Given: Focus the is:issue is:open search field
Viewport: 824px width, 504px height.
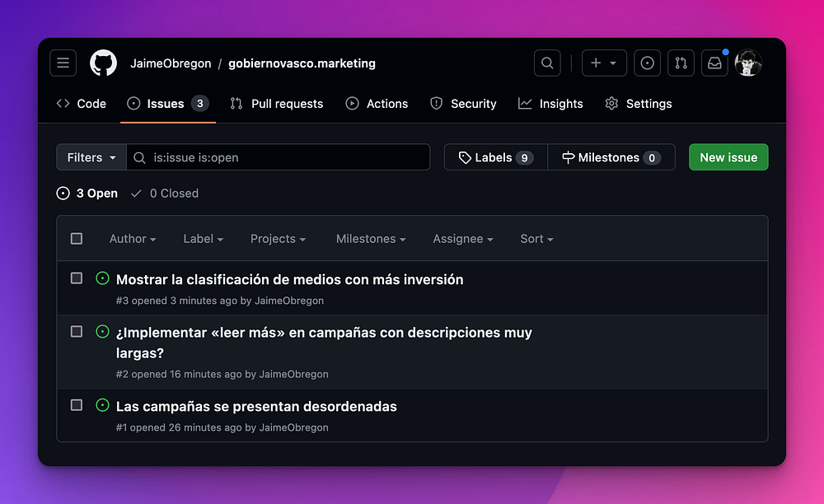Looking at the screenshot, I should (279, 157).
